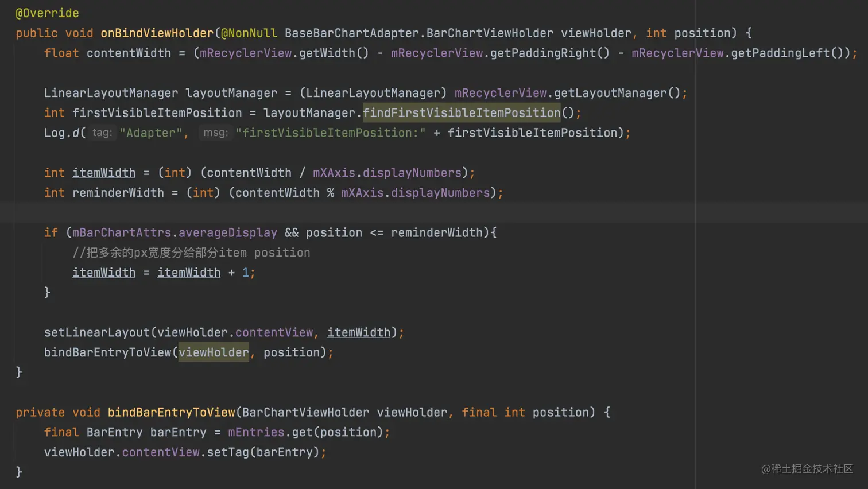Screen dimensions: 868x489
Task: Click the Chinese comment about item position
Action: click(191, 253)
